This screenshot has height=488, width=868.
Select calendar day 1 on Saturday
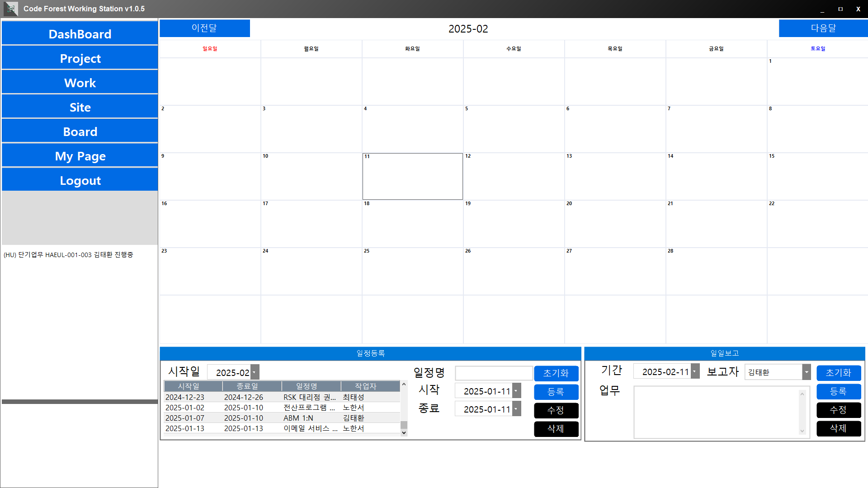coord(817,81)
